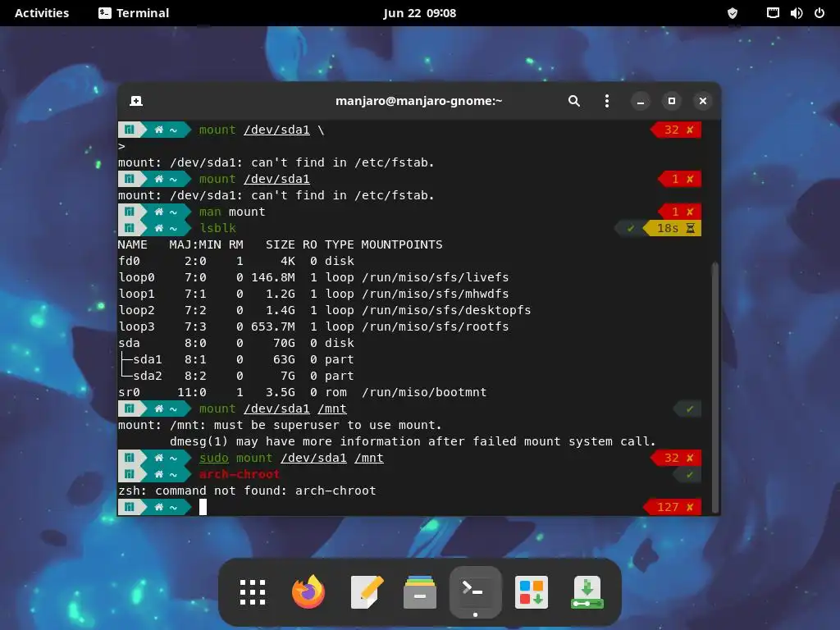Click the 18s execution time badge
The height and width of the screenshot is (630, 840).
[x=673, y=228]
